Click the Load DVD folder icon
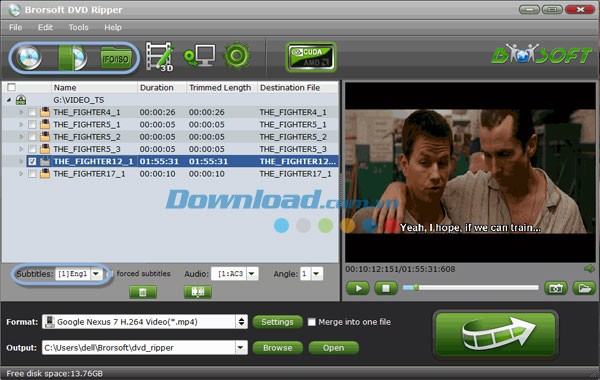 [72, 58]
